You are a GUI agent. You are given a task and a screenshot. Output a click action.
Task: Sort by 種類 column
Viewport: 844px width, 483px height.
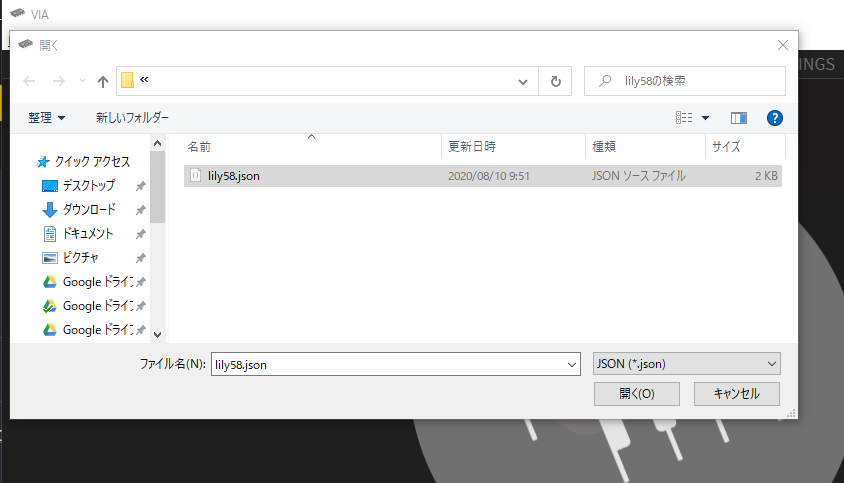coord(604,146)
